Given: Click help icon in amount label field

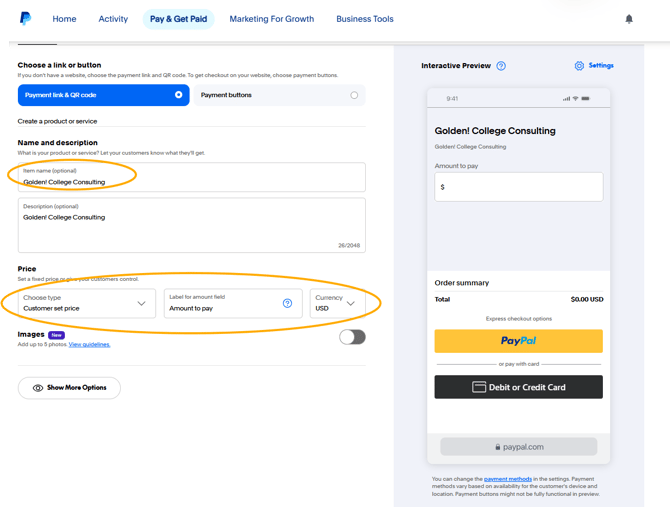Looking at the screenshot, I should tap(287, 303).
